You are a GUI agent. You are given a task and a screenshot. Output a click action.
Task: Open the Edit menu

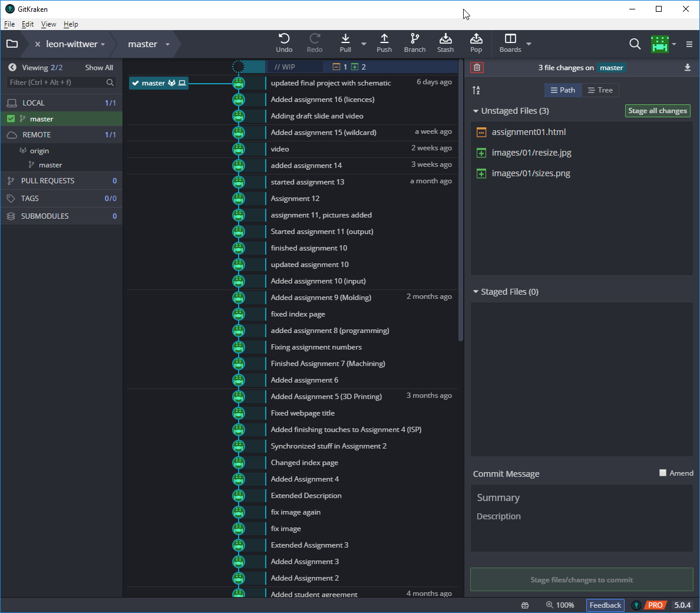pos(28,24)
